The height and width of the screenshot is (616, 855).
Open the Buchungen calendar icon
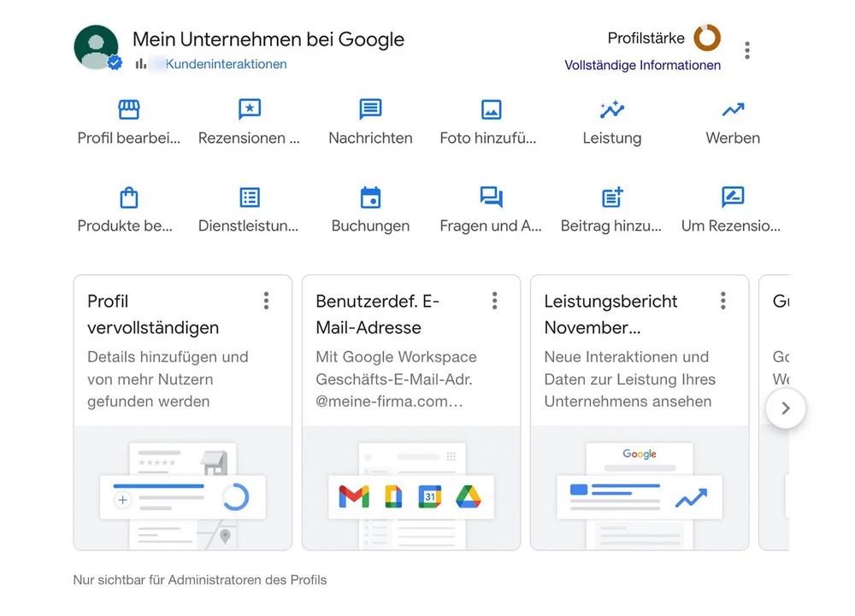click(x=370, y=197)
